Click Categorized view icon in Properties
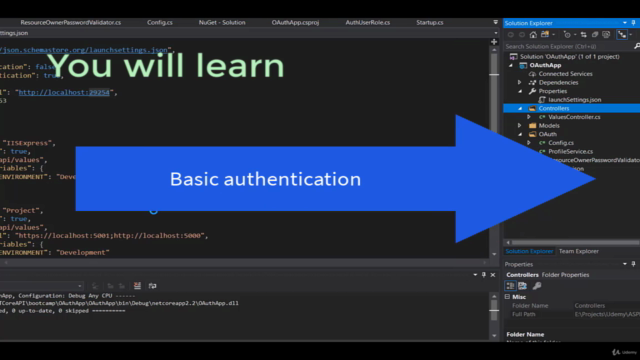 tap(510, 286)
